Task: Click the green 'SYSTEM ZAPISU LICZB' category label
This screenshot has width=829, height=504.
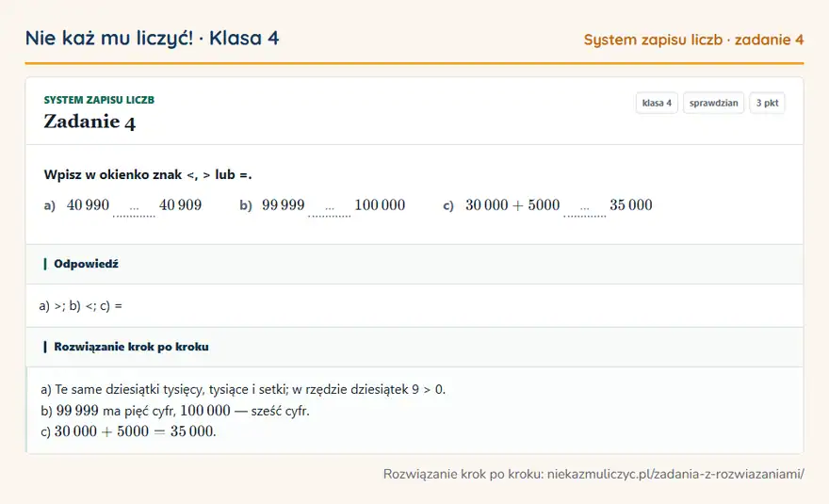Action: tap(99, 100)
